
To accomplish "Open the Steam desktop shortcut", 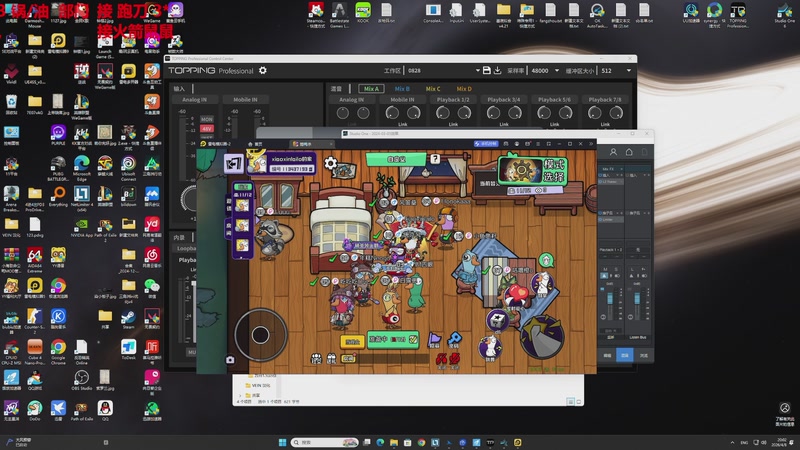I will pos(128,316).
